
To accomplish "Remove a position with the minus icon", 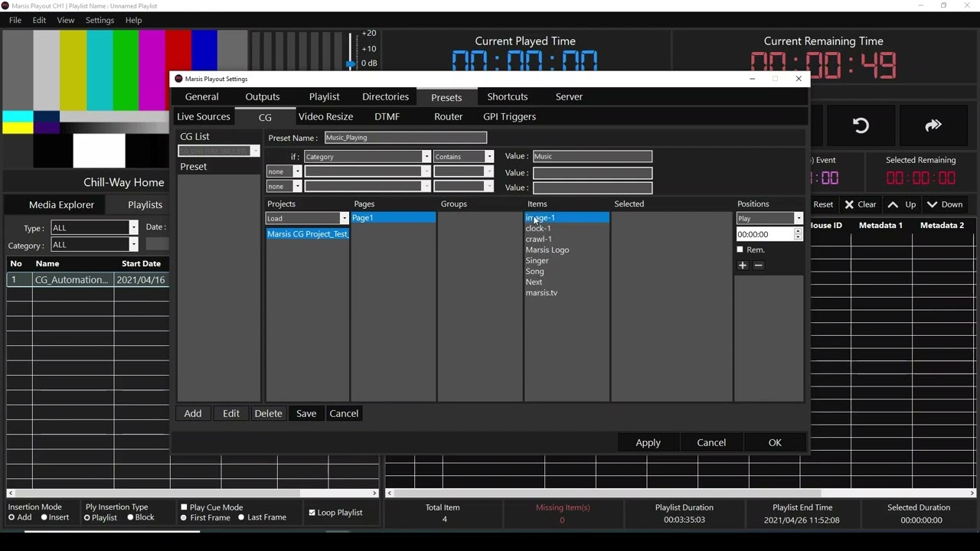I will pyautogui.click(x=759, y=266).
